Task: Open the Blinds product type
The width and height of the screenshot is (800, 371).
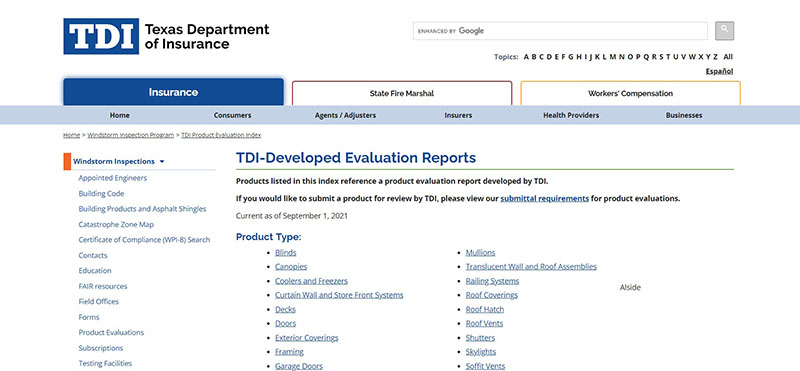Action: 286,253
